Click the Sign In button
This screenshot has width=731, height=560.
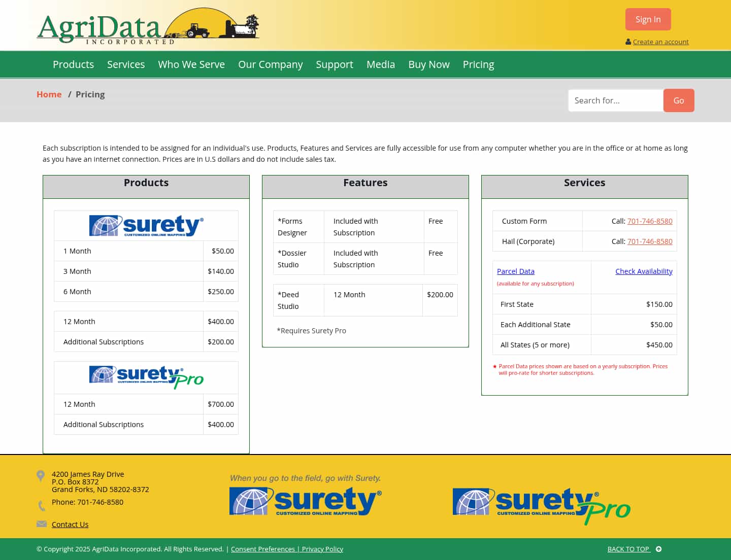[x=648, y=19]
